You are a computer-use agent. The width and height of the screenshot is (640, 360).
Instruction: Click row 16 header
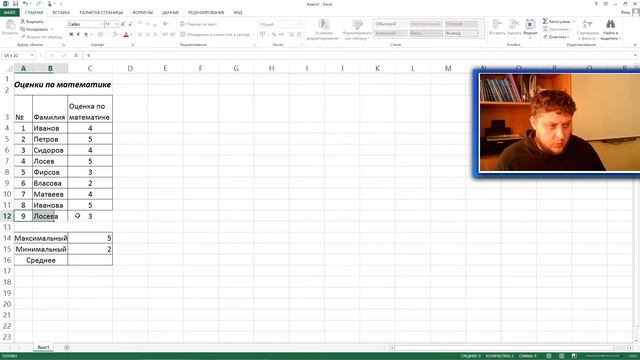[7, 260]
